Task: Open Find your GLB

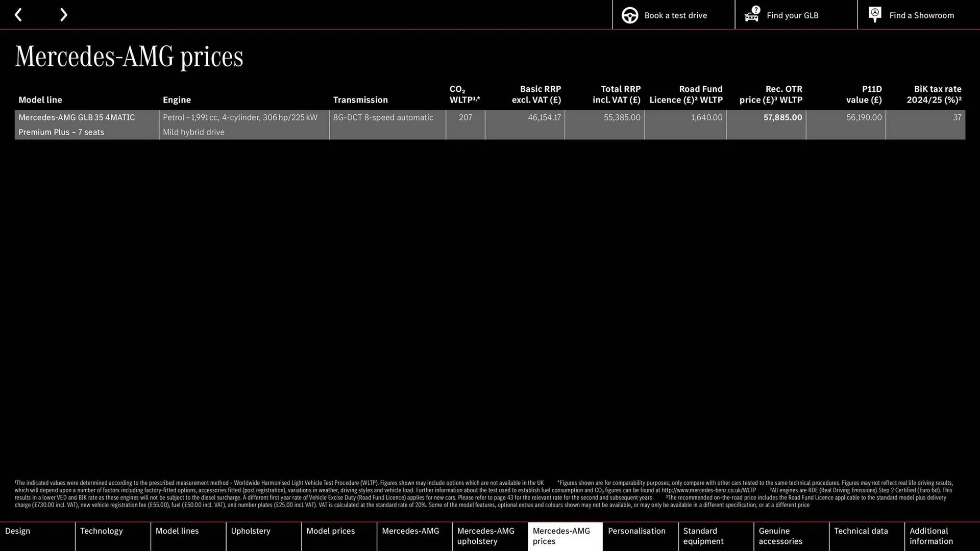Action: (x=792, y=15)
